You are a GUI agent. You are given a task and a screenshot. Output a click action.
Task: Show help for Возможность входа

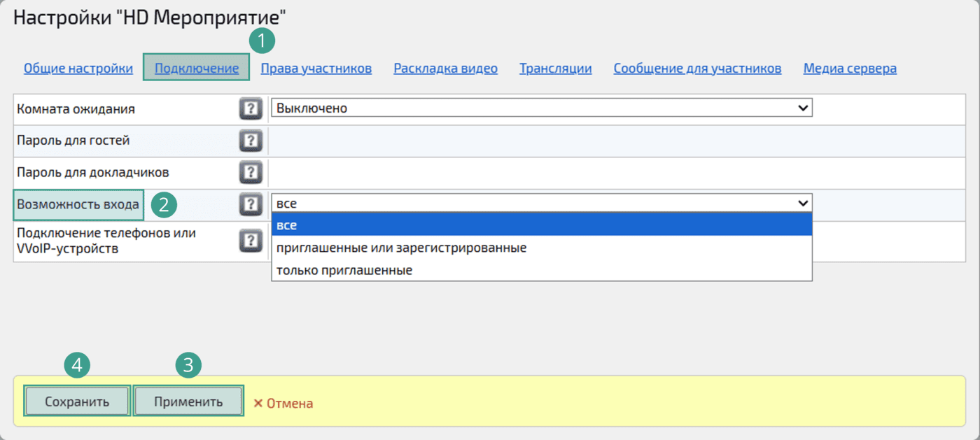[251, 204]
